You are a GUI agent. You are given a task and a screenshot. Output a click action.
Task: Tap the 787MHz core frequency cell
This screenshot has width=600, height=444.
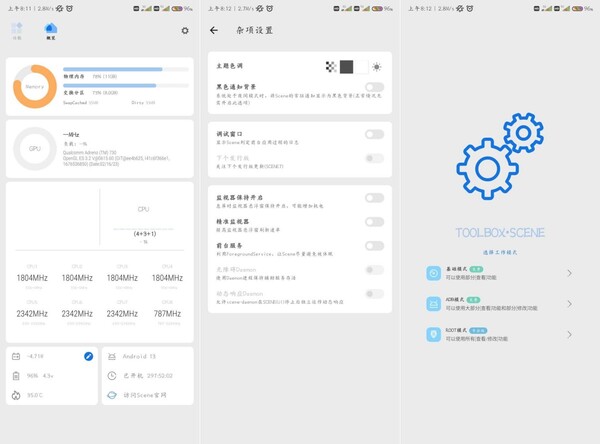pos(167,313)
